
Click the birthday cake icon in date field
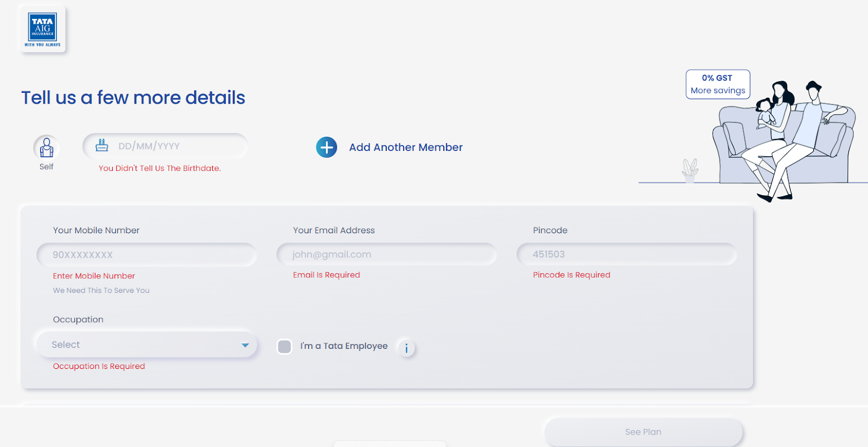pos(102,145)
